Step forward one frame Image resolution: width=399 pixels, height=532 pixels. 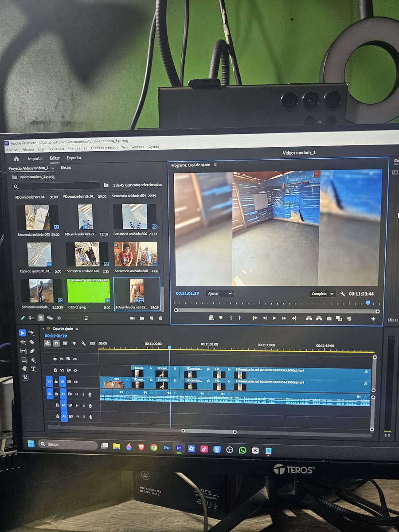(x=284, y=318)
